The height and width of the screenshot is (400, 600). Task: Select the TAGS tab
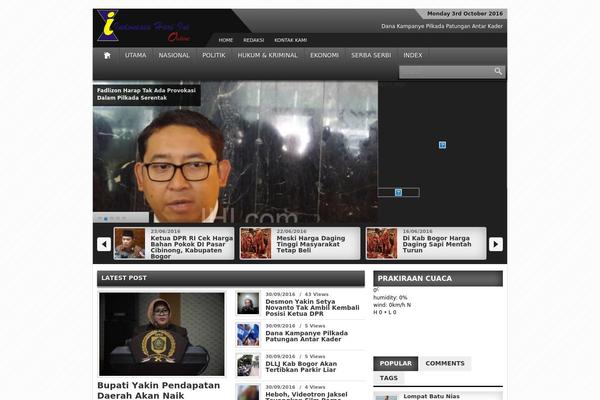pyautogui.click(x=389, y=378)
